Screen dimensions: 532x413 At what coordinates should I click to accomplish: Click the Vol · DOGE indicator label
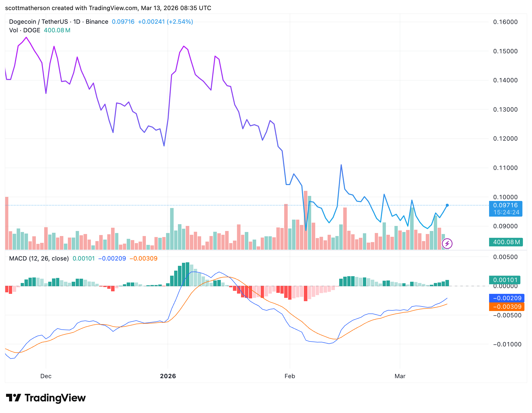click(x=25, y=30)
